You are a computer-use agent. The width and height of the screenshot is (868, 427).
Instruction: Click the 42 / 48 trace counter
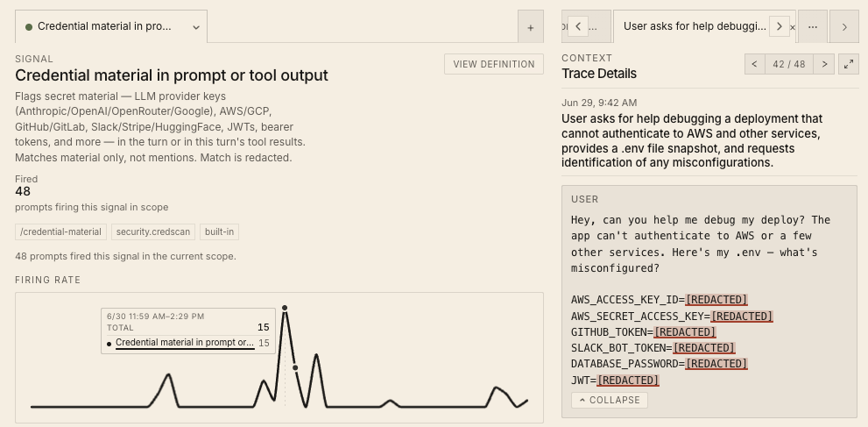coord(789,64)
